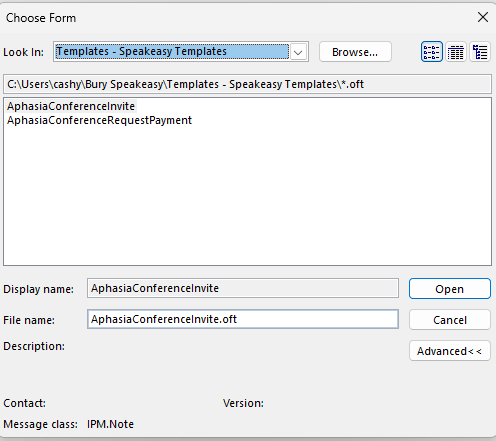Screen dimensions: 496x441
Task: Click in the File name input field
Action: pos(243,319)
